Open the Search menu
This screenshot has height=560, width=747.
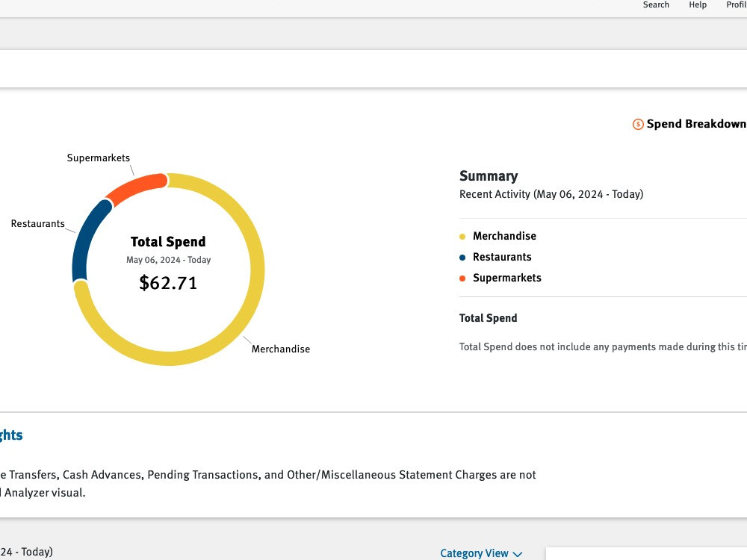coord(656,5)
